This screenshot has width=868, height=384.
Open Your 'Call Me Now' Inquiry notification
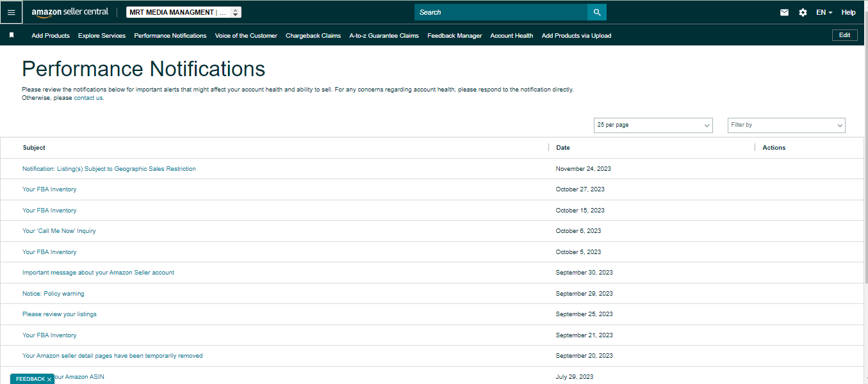pyautogui.click(x=59, y=231)
